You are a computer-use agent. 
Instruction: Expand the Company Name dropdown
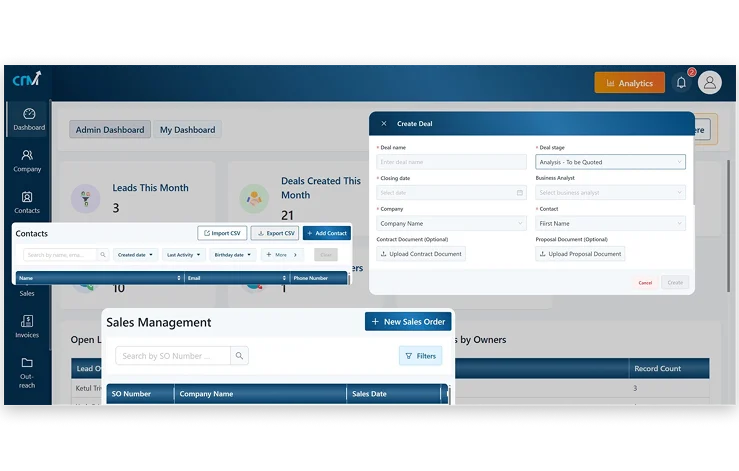[451, 223]
